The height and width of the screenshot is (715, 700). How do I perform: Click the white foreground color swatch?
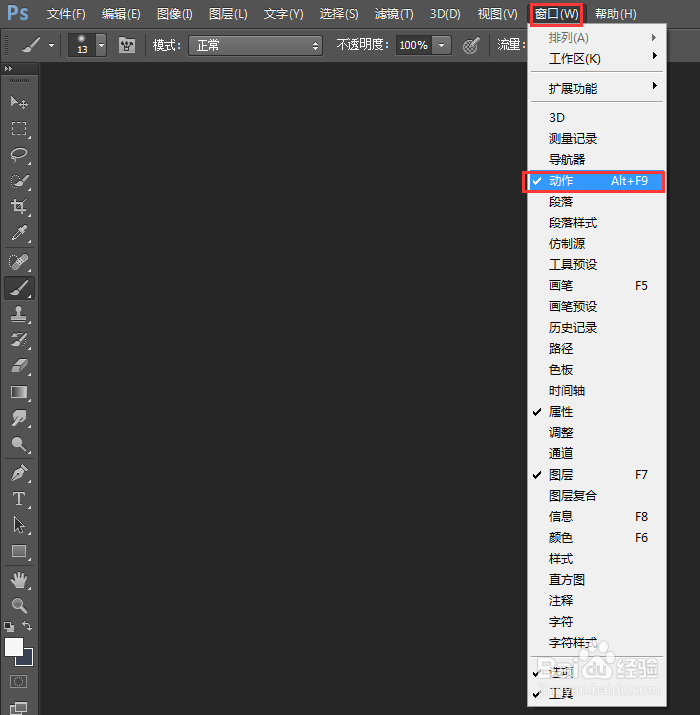[x=13, y=646]
